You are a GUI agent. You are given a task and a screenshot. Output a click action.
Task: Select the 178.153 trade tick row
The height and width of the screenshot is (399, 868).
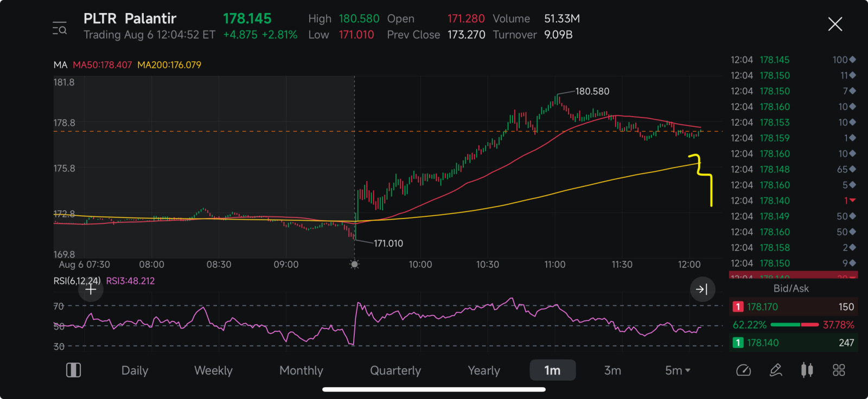click(793, 123)
